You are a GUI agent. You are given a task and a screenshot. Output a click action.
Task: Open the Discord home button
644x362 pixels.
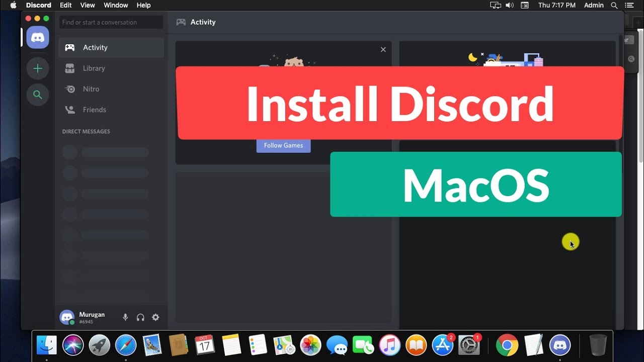(x=38, y=38)
